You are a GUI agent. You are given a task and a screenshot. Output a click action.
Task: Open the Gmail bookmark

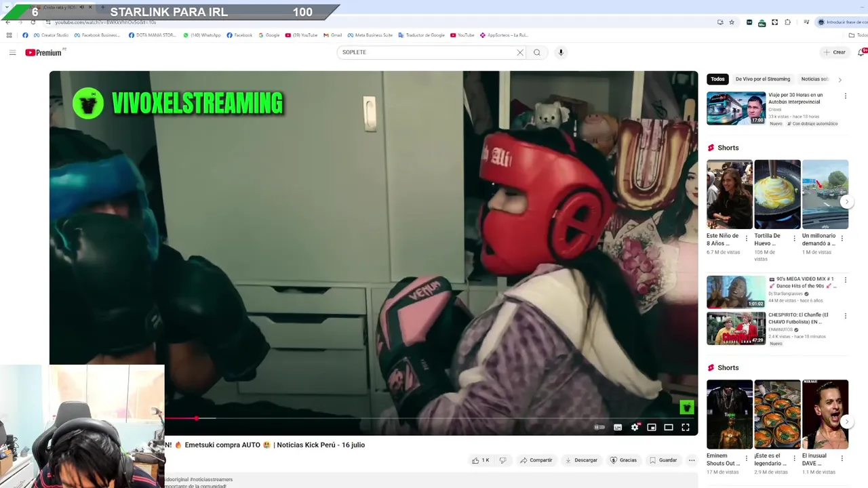pyautogui.click(x=332, y=35)
